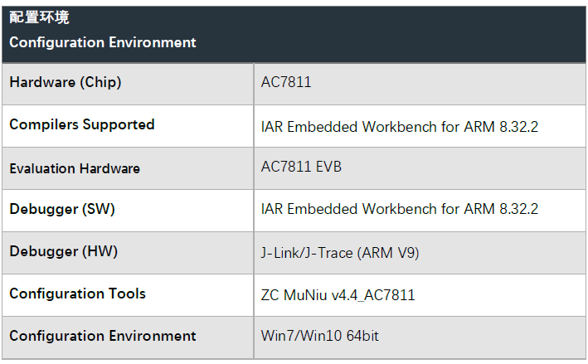Click the 8.32.2 version text in Compilers row
This screenshot has height=364, width=588.
[518, 127]
